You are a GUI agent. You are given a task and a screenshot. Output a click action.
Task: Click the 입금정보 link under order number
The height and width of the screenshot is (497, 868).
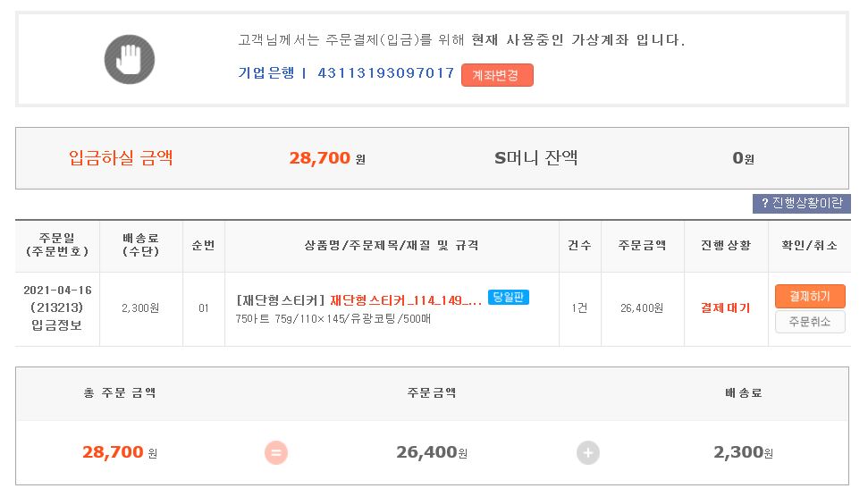coord(58,324)
